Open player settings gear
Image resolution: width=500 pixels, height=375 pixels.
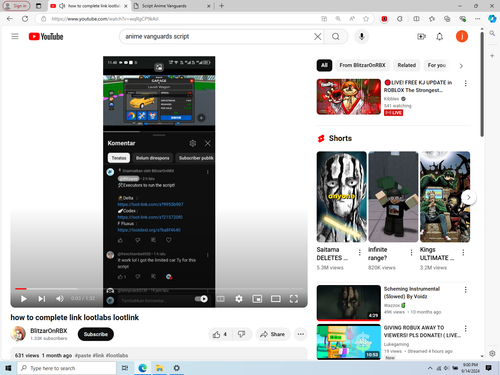[239, 299]
